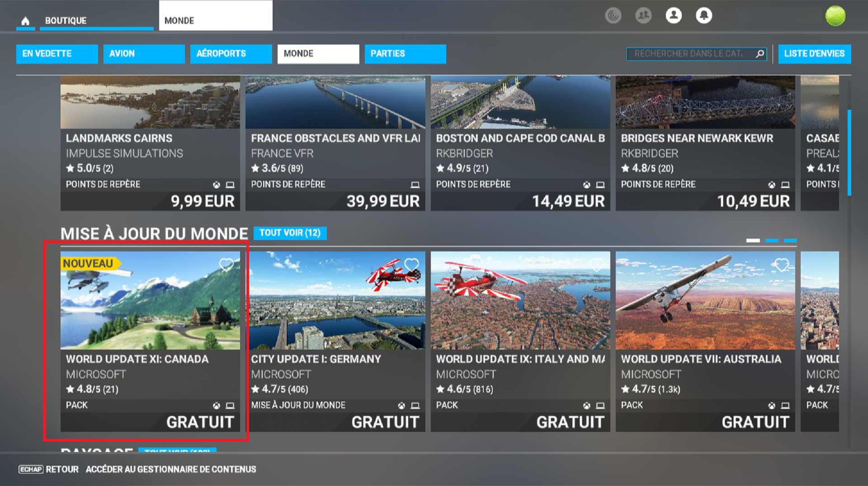Click the circular target icon in header
868x486 pixels.
coord(613,15)
